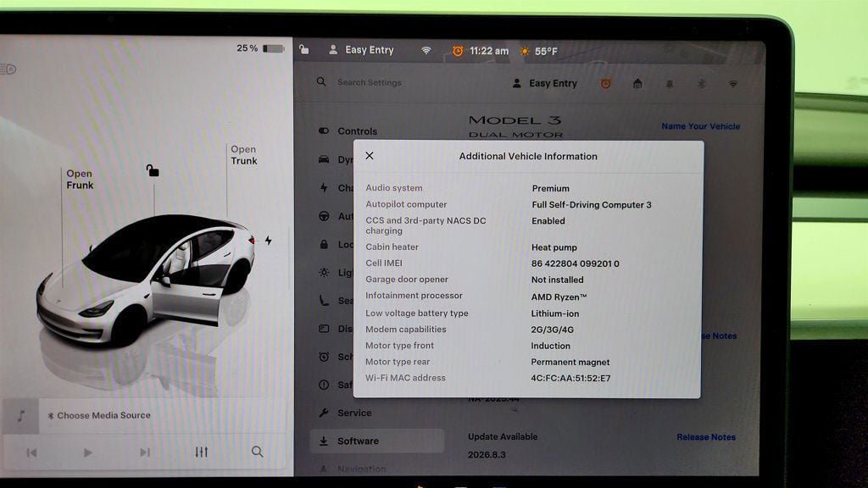The image size is (868, 488).
Task: Skip to previous track
Action: (31, 452)
